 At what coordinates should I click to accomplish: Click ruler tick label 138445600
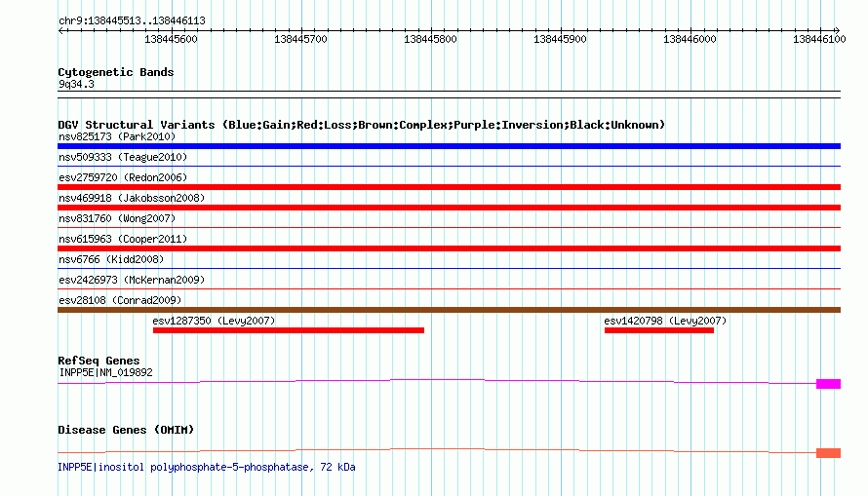click(x=171, y=39)
